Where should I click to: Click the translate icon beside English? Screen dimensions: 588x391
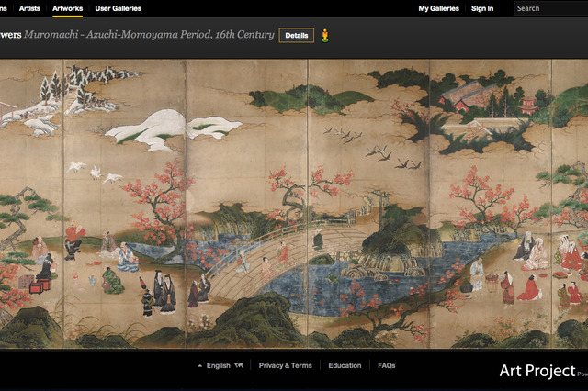tap(239, 365)
